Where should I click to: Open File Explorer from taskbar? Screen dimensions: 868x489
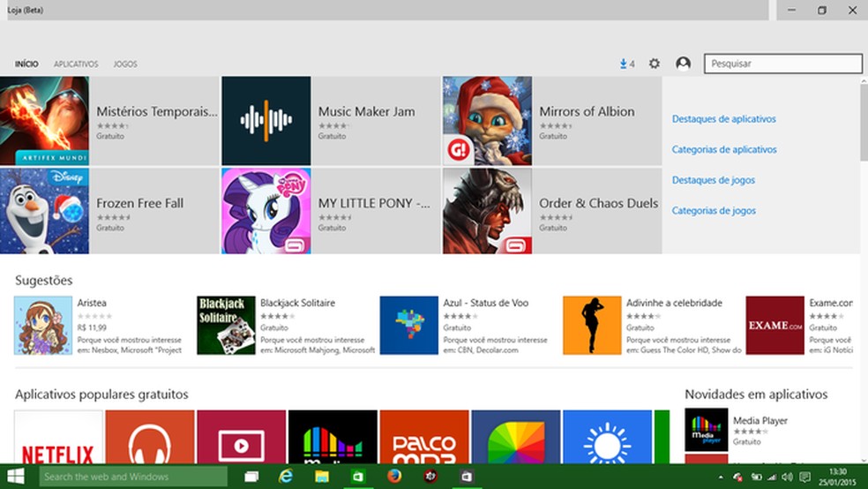click(322, 477)
